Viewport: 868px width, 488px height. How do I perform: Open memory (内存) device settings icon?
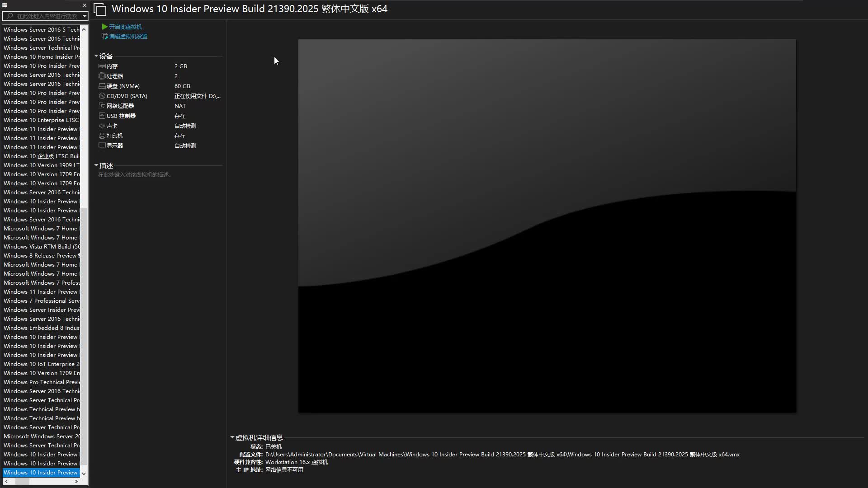[x=102, y=66]
